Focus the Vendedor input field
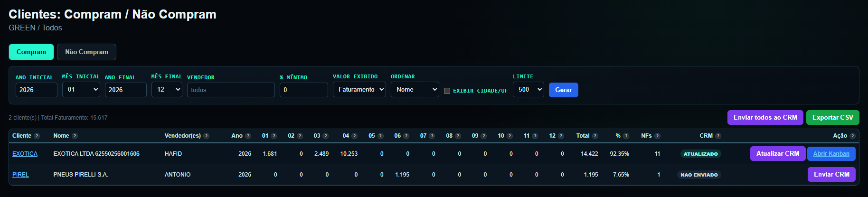The height and width of the screenshot is (197, 868). (231, 90)
